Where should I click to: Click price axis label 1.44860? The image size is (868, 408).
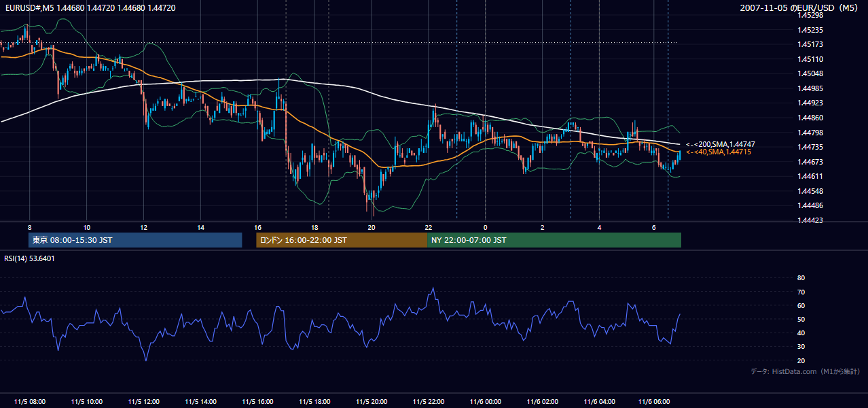tap(810, 118)
